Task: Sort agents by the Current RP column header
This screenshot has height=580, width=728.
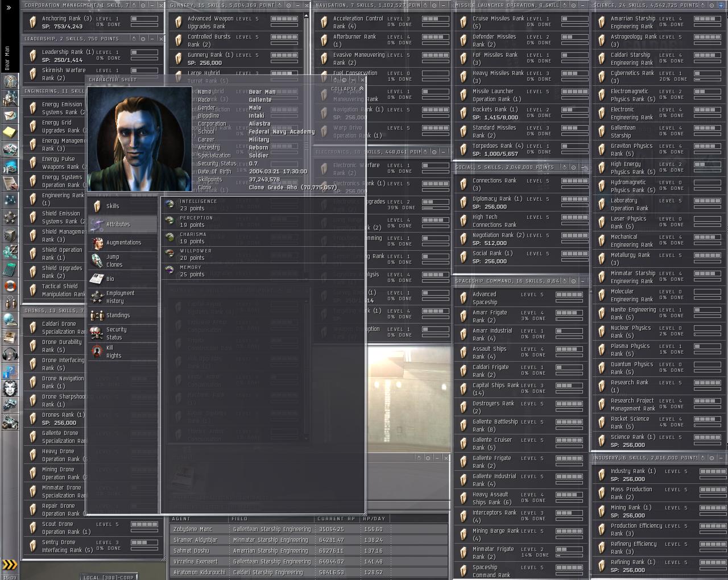Action: [337, 519]
